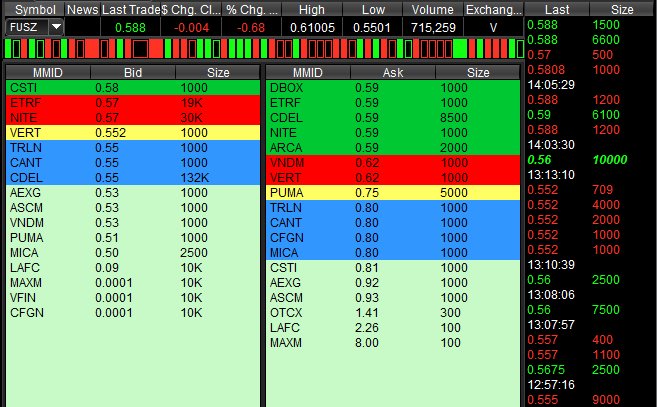657x407 pixels.
Task: Select the VNDM ask row at 0.62
Action: [x=393, y=163]
